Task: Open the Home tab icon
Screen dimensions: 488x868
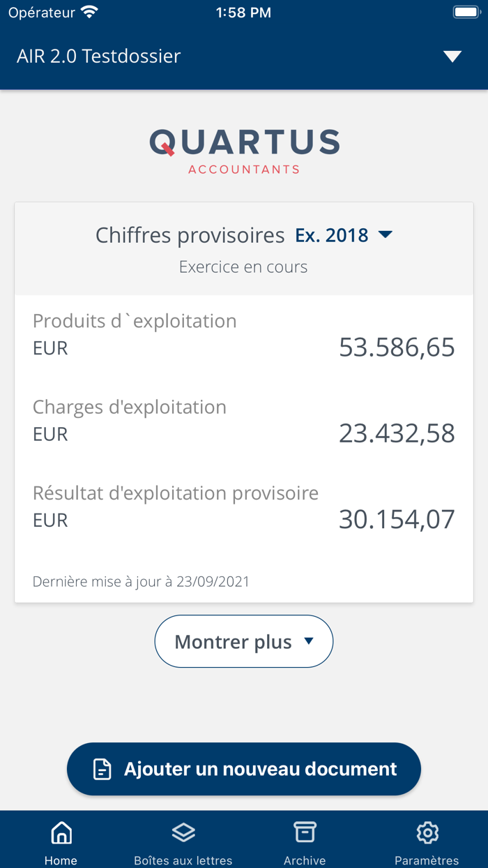Action: pos(61,832)
